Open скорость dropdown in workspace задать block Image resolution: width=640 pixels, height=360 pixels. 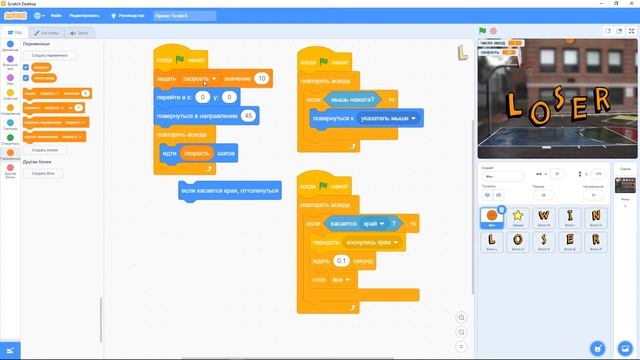coord(200,78)
